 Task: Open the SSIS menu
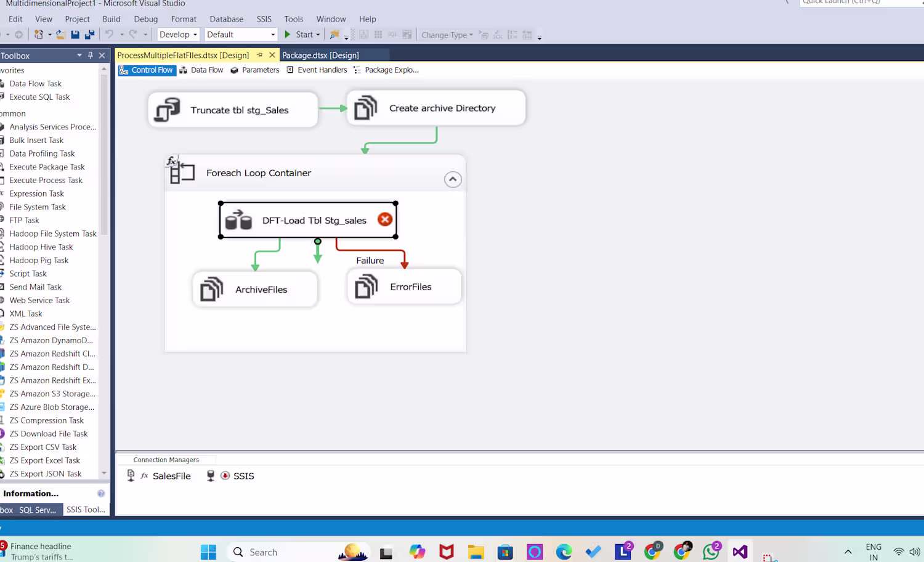point(264,19)
